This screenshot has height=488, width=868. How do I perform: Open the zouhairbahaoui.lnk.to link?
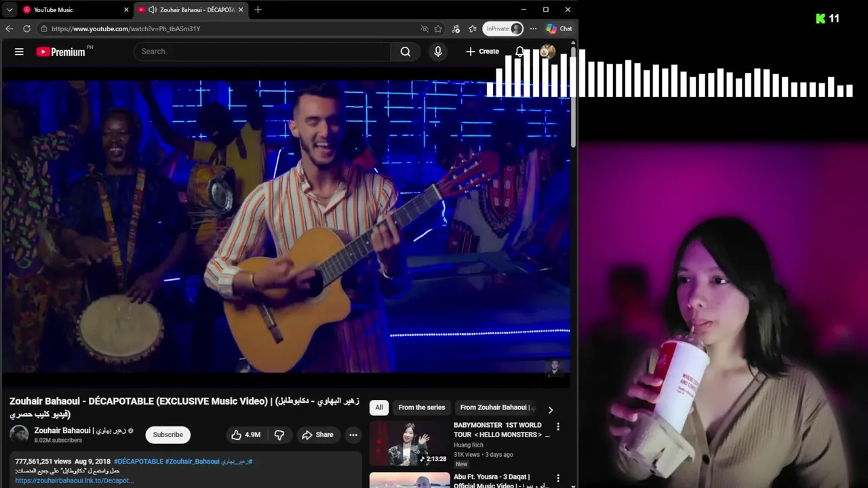75,481
